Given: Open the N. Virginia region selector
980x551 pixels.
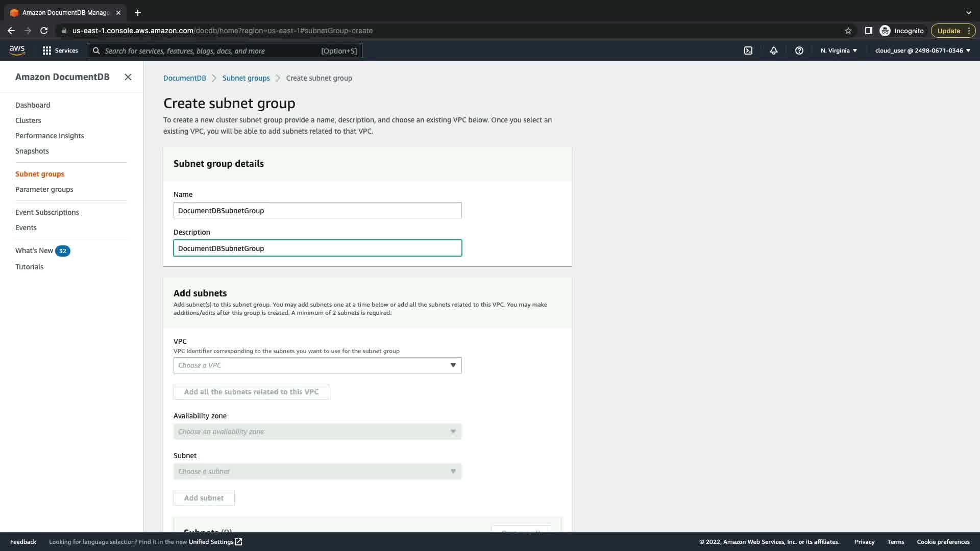Looking at the screenshot, I should (x=839, y=51).
